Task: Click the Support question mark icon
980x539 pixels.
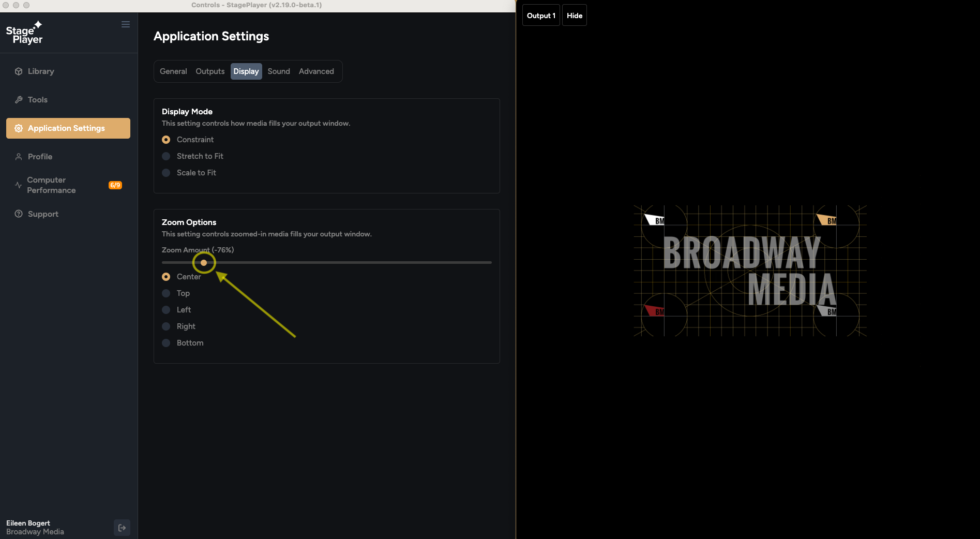Action: pyautogui.click(x=19, y=214)
